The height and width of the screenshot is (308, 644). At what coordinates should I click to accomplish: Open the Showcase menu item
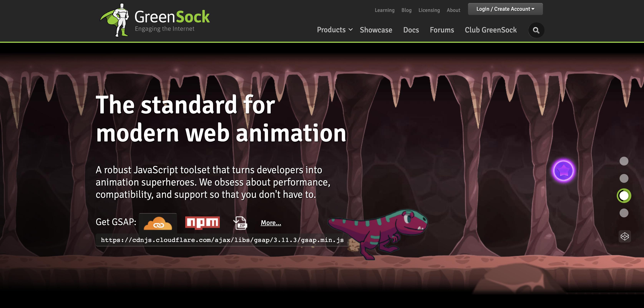coord(376,30)
